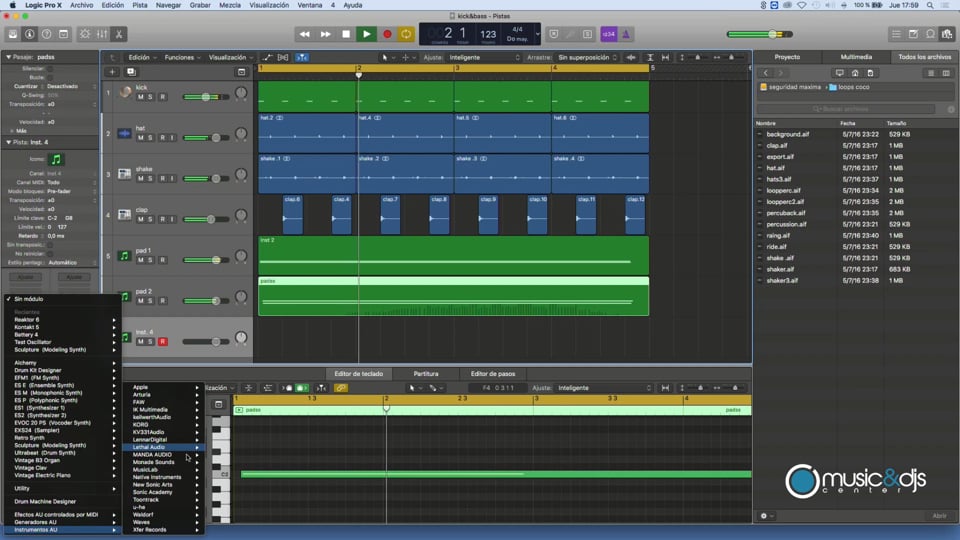Toggle input monitoring on clap track

[x=172, y=219]
